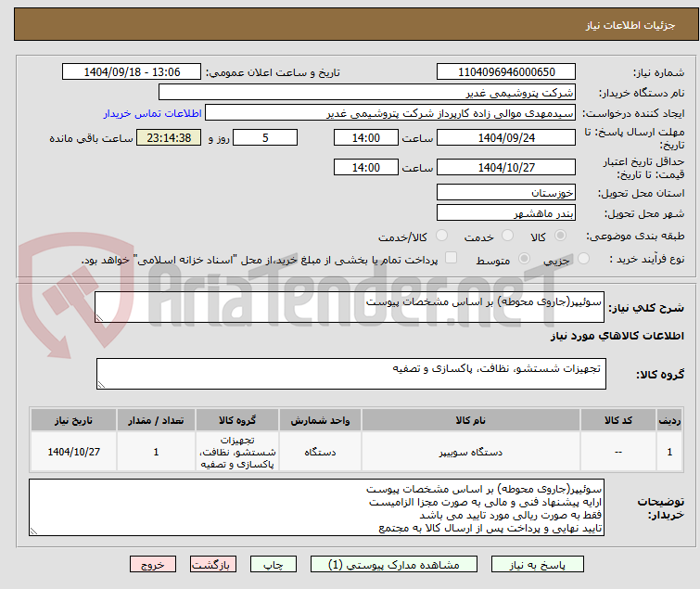Click the response deadline time field 14:00
This screenshot has height=589, width=700.
(x=365, y=137)
